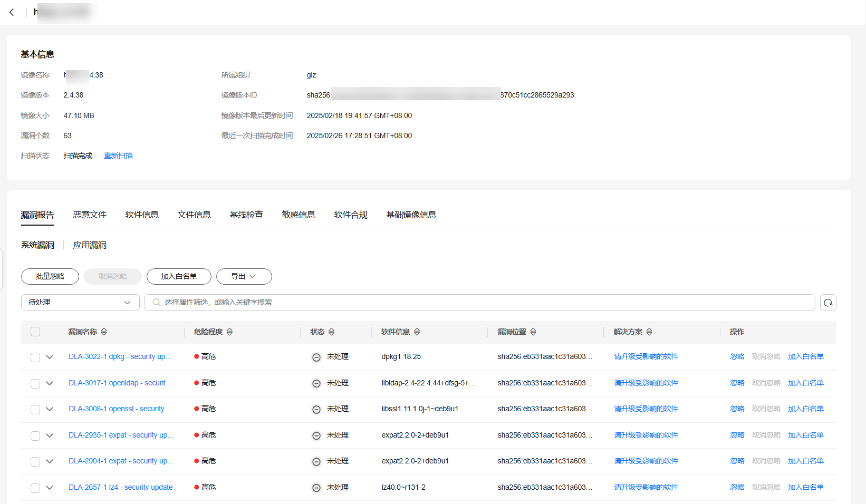Image resolution: width=866 pixels, height=504 pixels.
Task: Sort by 漏洞名称 column sort icon
Action: point(104,332)
